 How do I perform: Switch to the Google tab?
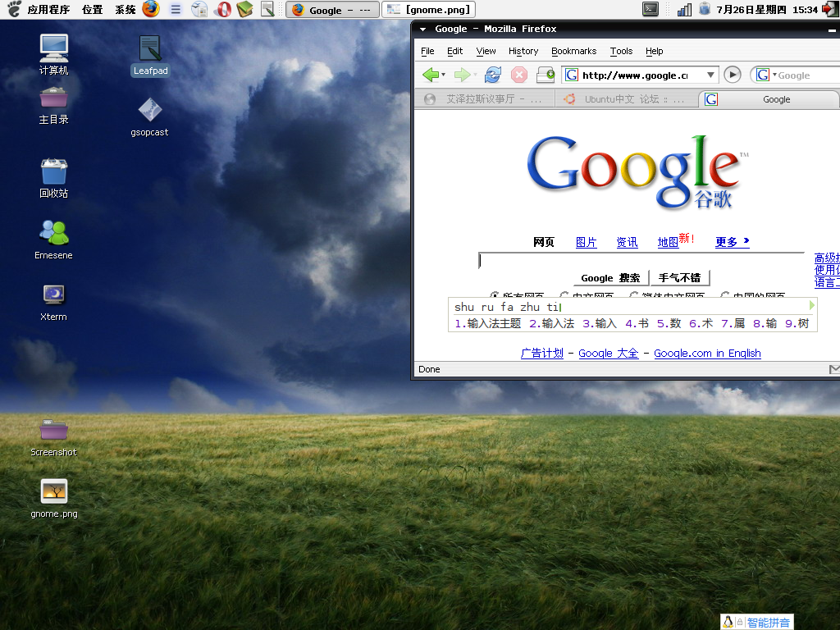click(x=769, y=99)
